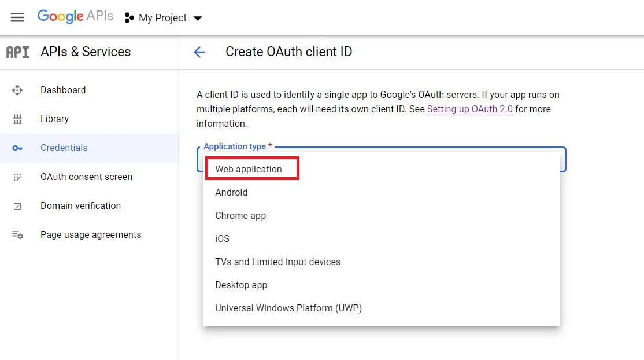Open the Library section via its sidebar icon

point(17,119)
